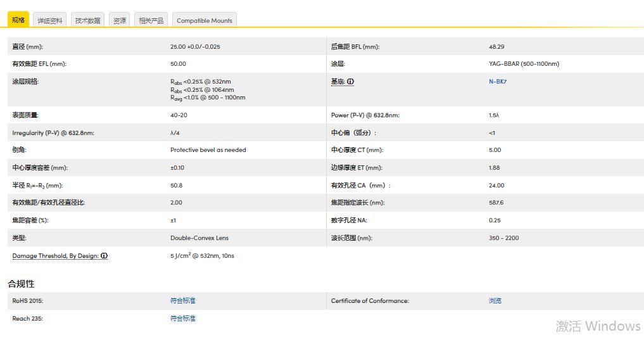Click the Damage Threshold info icon

click(x=104, y=256)
